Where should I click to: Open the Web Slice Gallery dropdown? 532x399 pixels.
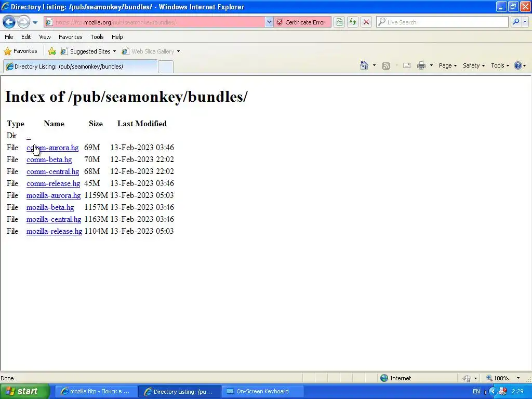151,51
